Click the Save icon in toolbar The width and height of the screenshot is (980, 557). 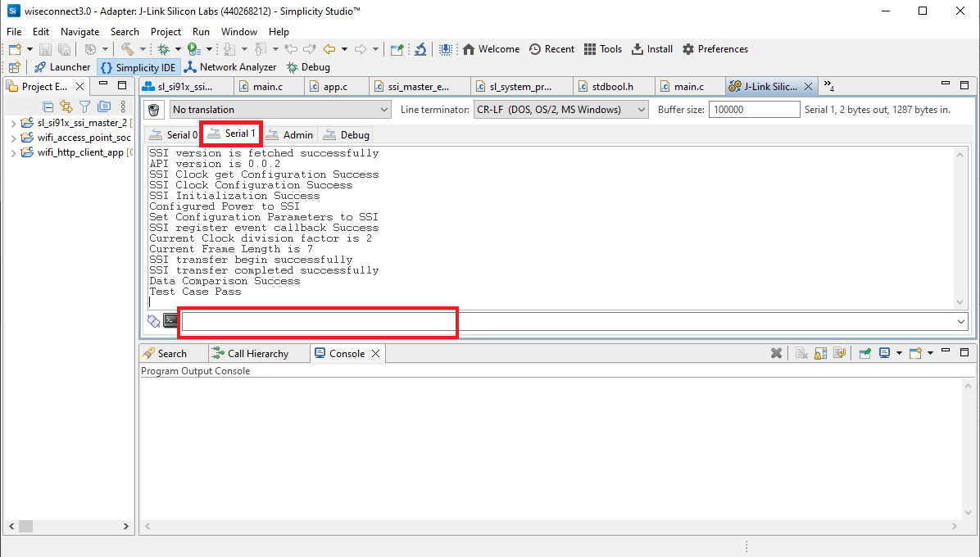tap(45, 49)
